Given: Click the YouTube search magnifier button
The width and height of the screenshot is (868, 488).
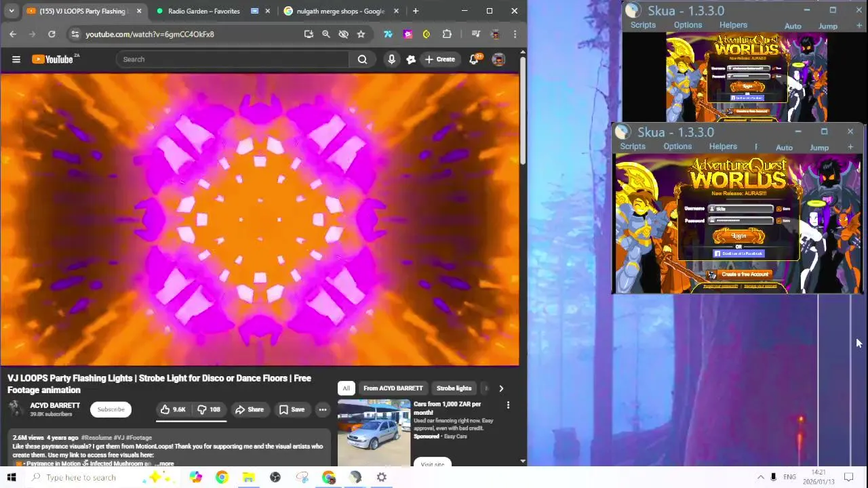Looking at the screenshot, I should pyautogui.click(x=362, y=60).
